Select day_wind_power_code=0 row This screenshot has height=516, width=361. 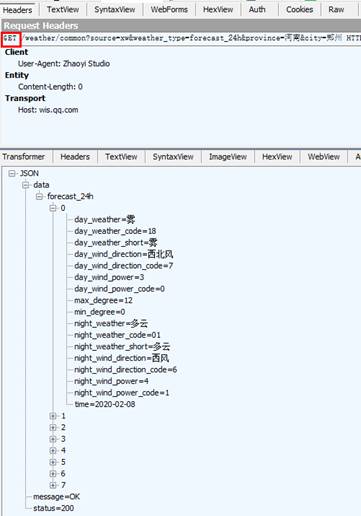click(119, 289)
